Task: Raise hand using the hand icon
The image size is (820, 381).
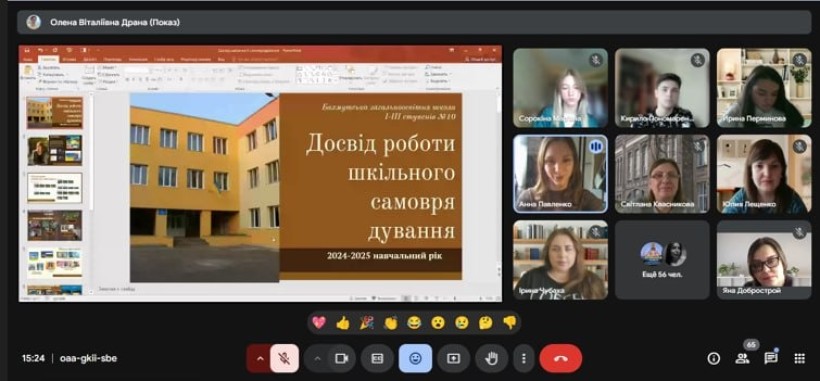Action: pyautogui.click(x=492, y=358)
